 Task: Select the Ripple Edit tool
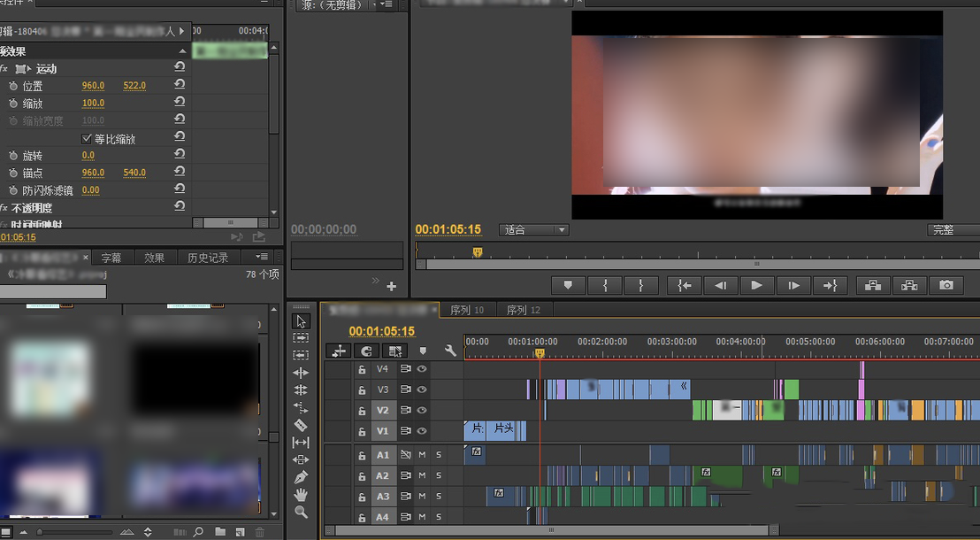tap(301, 373)
